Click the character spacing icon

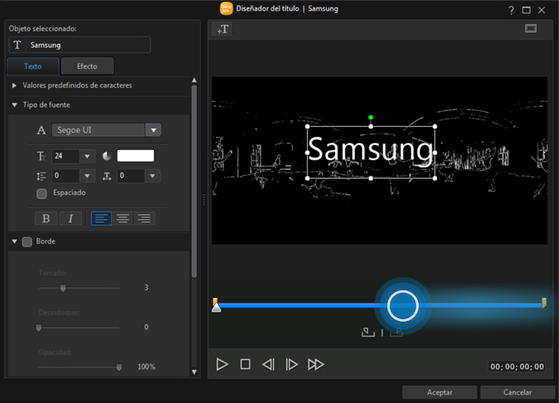coord(107,176)
